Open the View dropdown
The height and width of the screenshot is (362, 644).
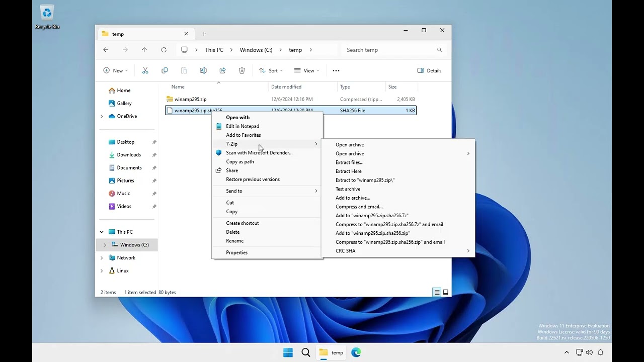click(x=306, y=70)
